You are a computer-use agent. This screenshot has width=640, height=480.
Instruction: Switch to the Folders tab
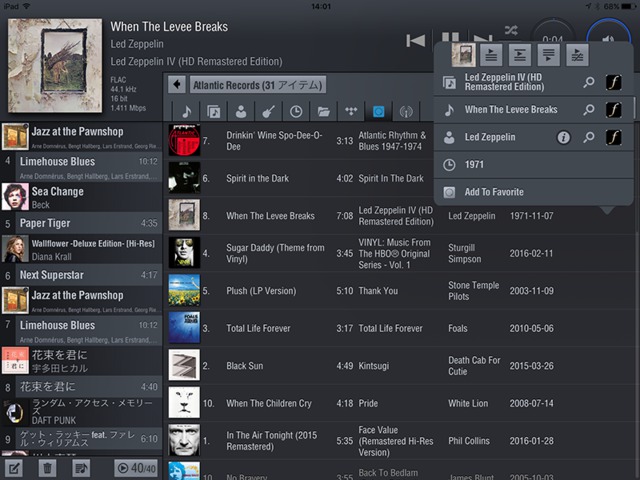point(323,111)
